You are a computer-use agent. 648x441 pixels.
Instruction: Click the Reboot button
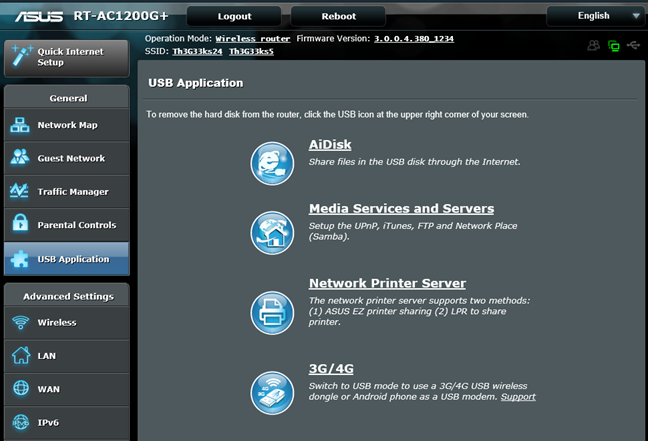[338, 16]
